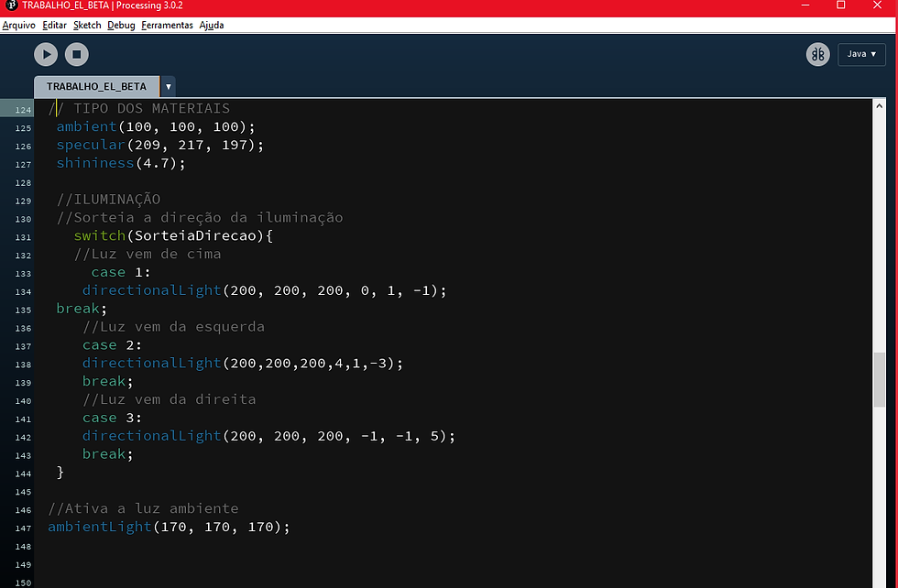
Task: Open the Ajuda menu
Action: (x=212, y=26)
